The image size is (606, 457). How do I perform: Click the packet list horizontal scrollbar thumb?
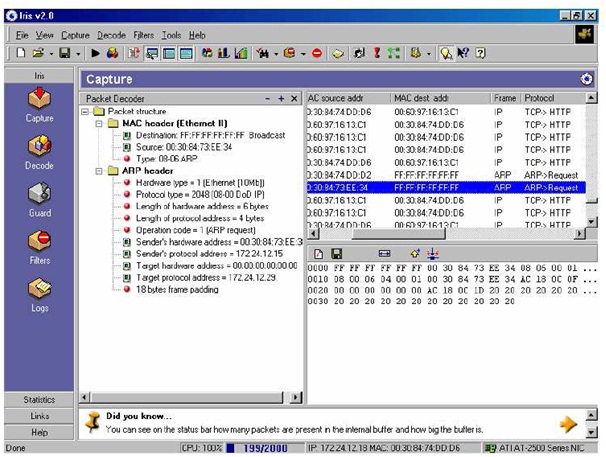pyautogui.click(x=399, y=234)
